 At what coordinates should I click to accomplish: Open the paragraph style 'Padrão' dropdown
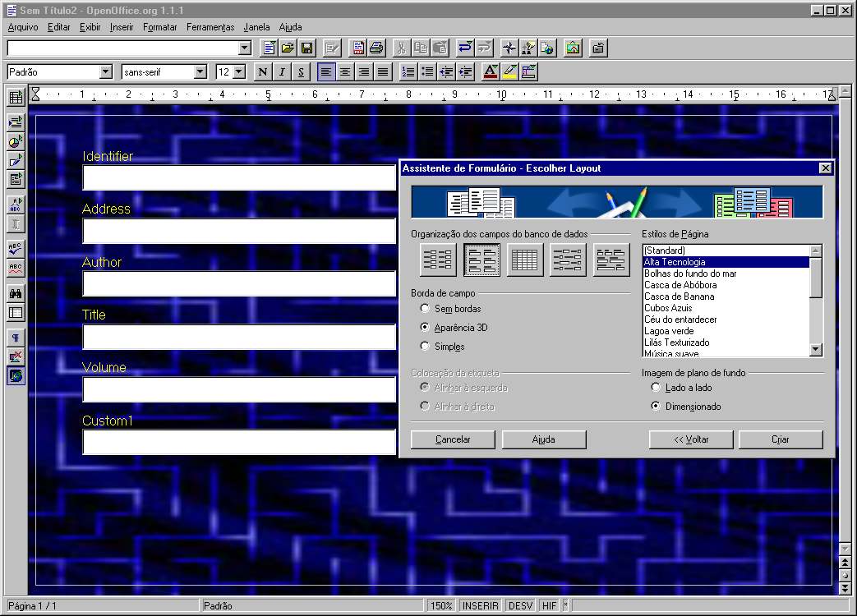point(105,72)
